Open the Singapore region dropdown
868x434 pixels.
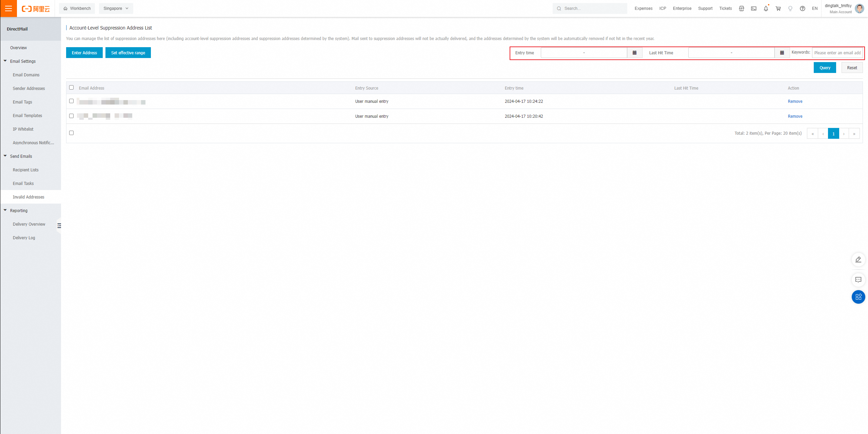point(116,8)
